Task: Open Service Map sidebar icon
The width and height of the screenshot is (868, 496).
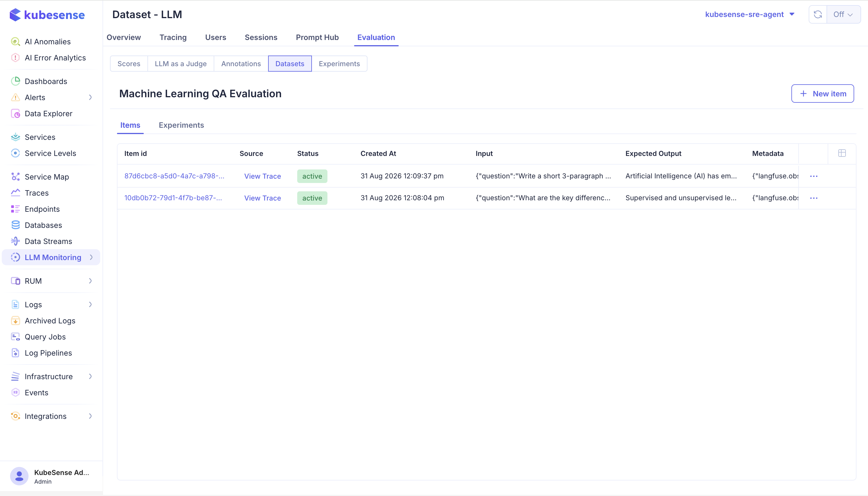Action: click(15, 176)
